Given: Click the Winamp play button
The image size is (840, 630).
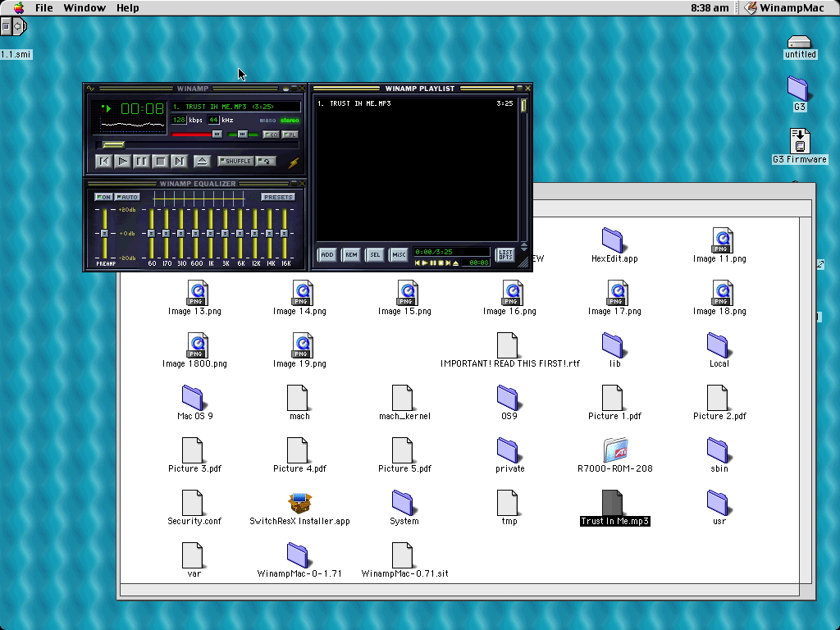Looking at the screenshot, I should tap(123, 161).
